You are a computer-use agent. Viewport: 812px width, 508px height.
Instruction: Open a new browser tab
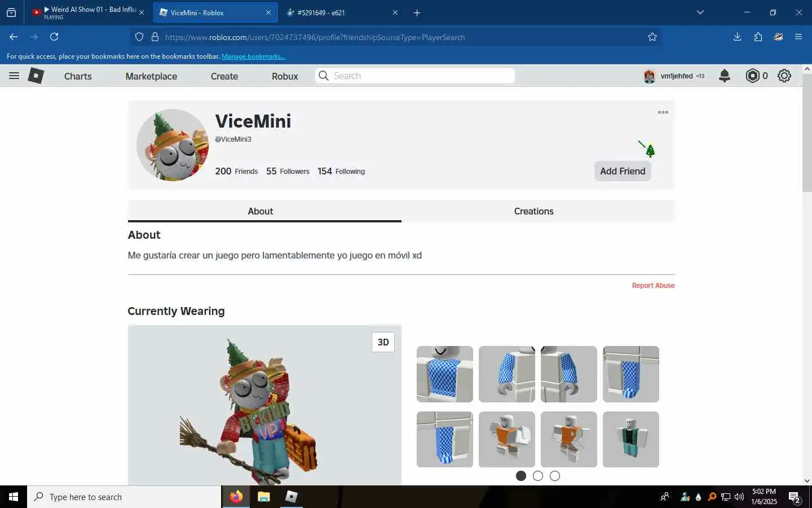417,12
